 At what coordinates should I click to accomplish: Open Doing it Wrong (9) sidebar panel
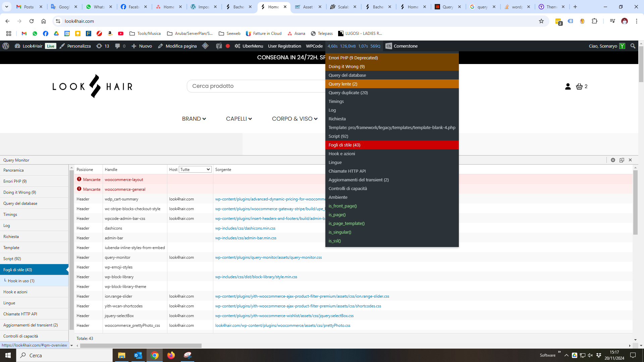point(34,192)
